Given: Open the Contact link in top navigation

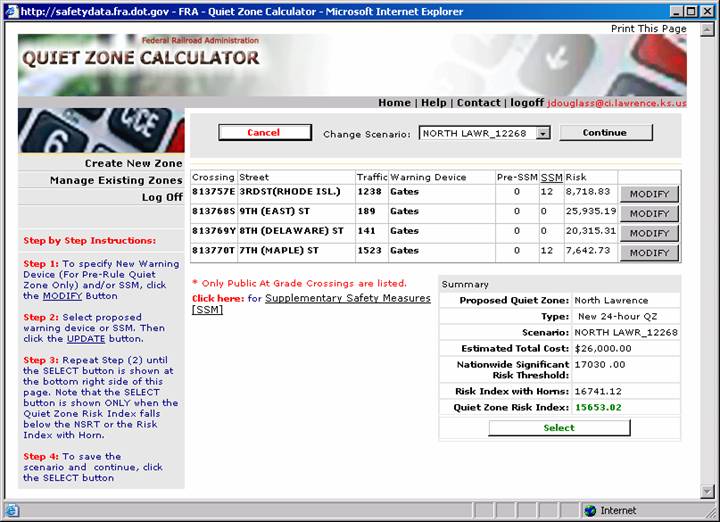Looking at the screenshot, I should click(x=478, y=102).
